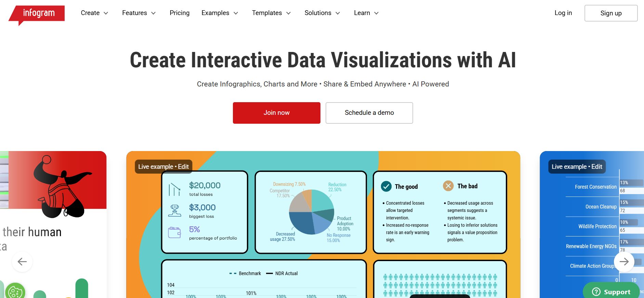Open the Support chat widget
644x298 pixels.
coord(611,292)
